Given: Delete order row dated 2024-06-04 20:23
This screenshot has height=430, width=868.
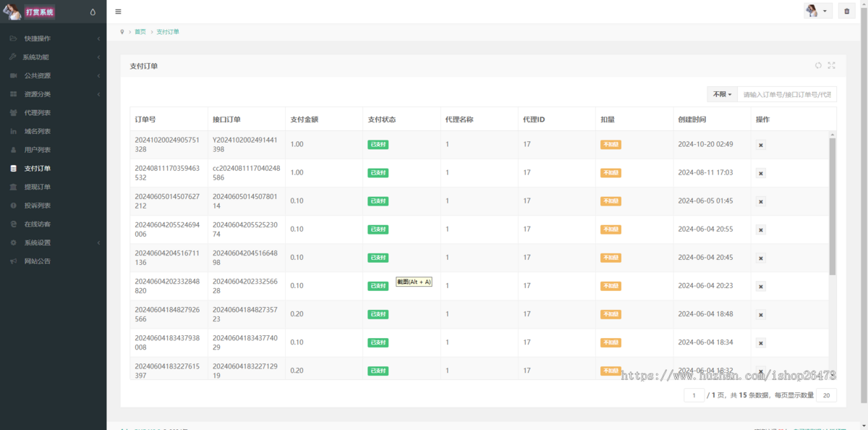Looking at the screenshot, I should point(761,287).
